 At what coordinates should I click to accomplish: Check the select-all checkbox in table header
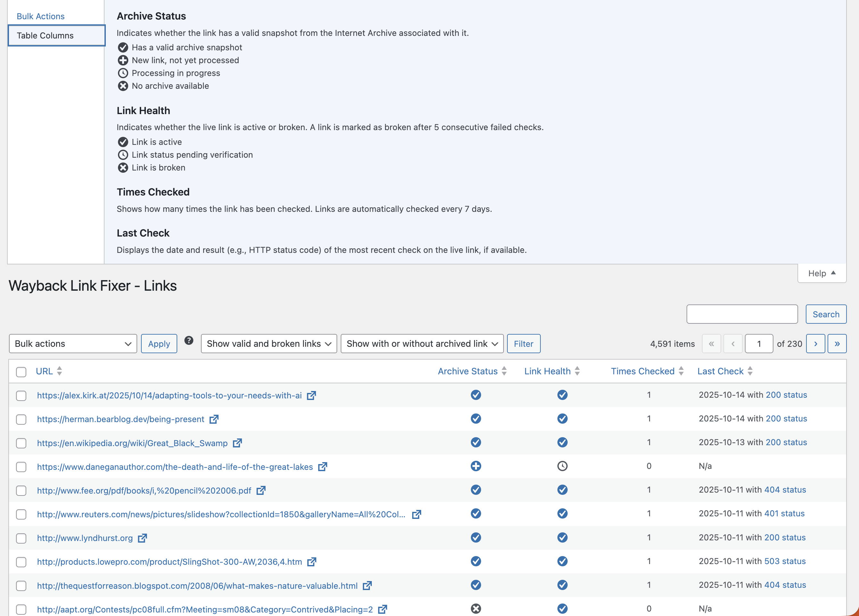[21, 372]
